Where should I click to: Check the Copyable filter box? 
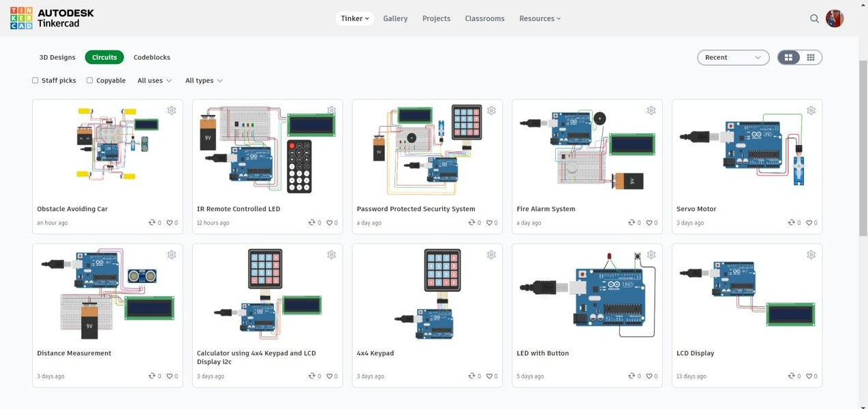click(x=89, y=80)
